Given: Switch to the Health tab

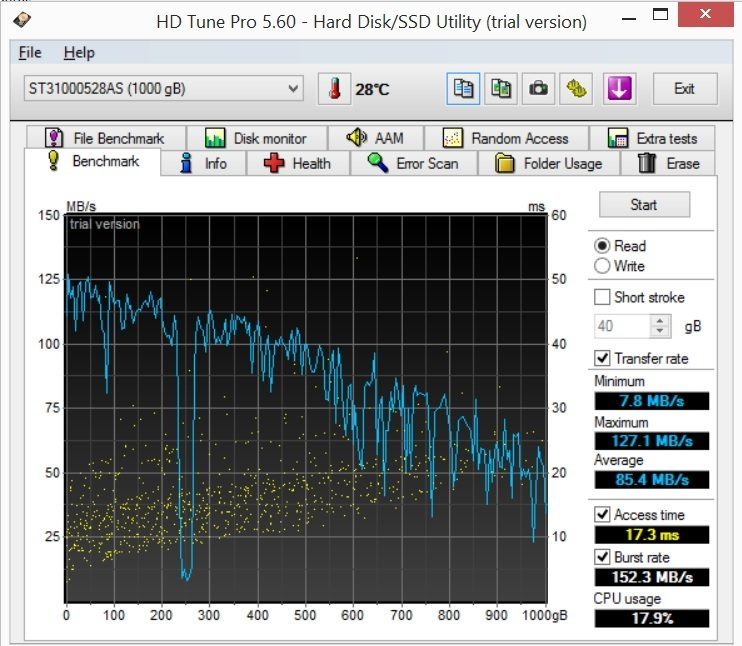Looking at the screenshot, I should (x=298, y=163).
